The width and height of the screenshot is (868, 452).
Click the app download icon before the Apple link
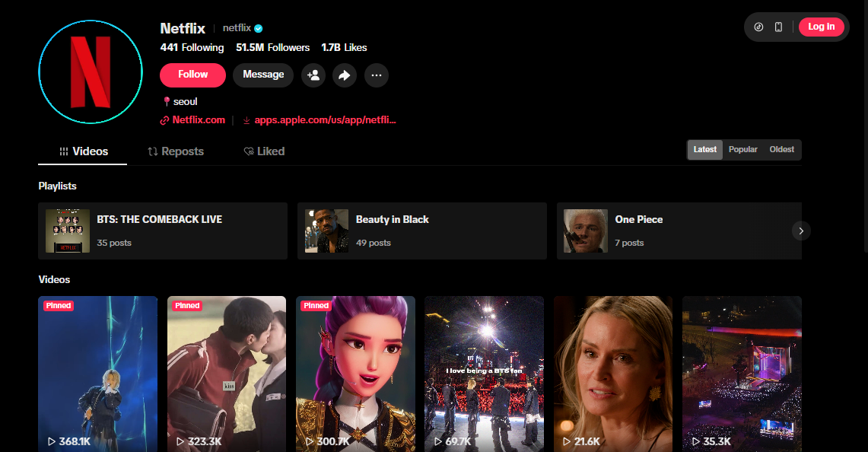[x=246, y=119]
